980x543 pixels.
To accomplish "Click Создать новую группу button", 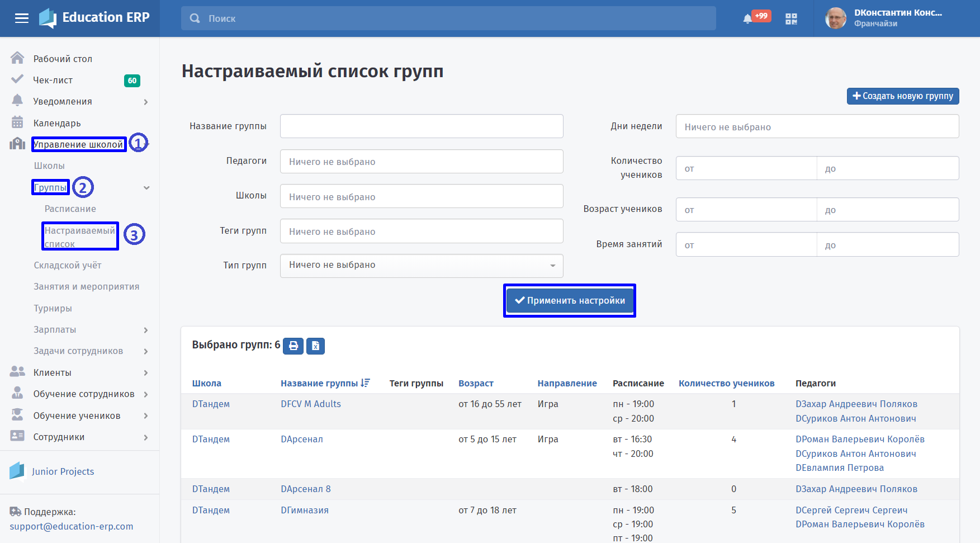I will pos(903,96).
